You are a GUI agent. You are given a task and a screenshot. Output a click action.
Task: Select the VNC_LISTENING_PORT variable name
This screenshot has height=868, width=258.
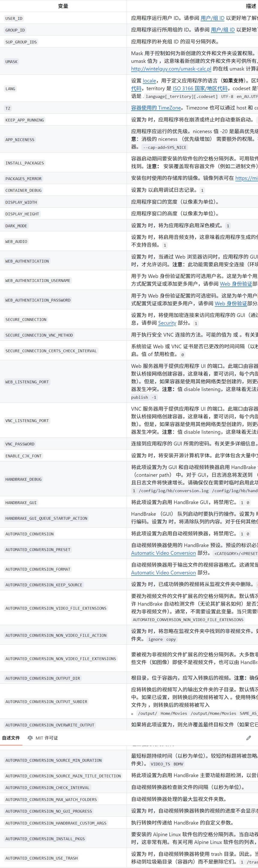click(x=27, y=420)
